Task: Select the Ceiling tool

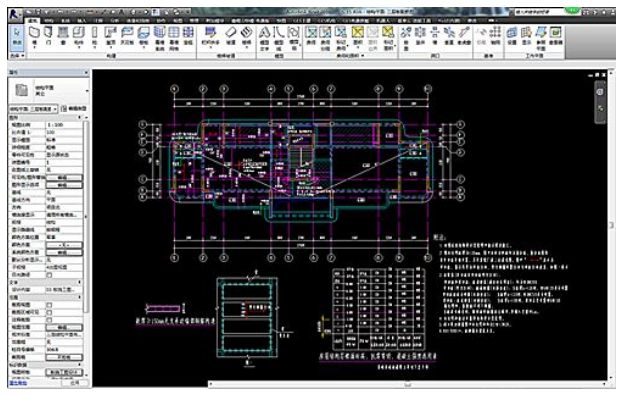Action: point(127,36)
